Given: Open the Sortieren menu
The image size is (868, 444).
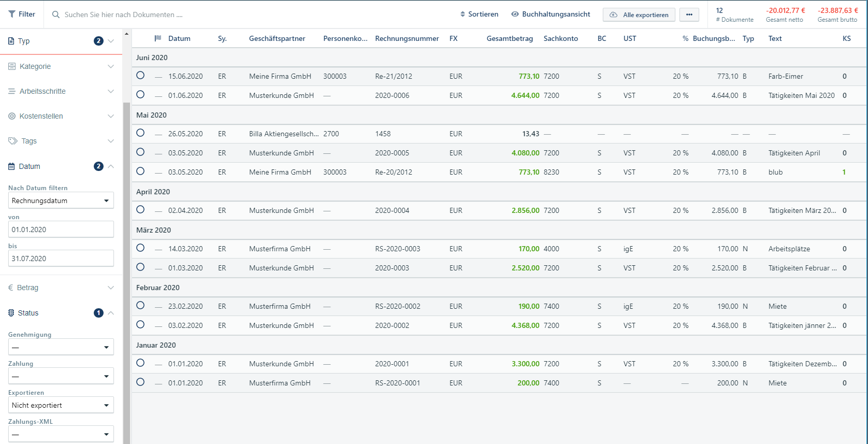Looking at the screenshot, I should tap(479, 15).
